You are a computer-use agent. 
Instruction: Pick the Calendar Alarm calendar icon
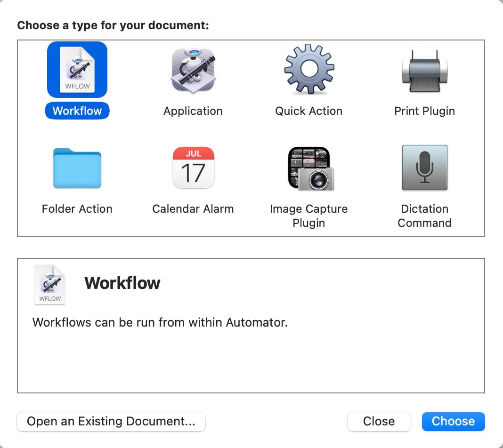click(193, 168)
